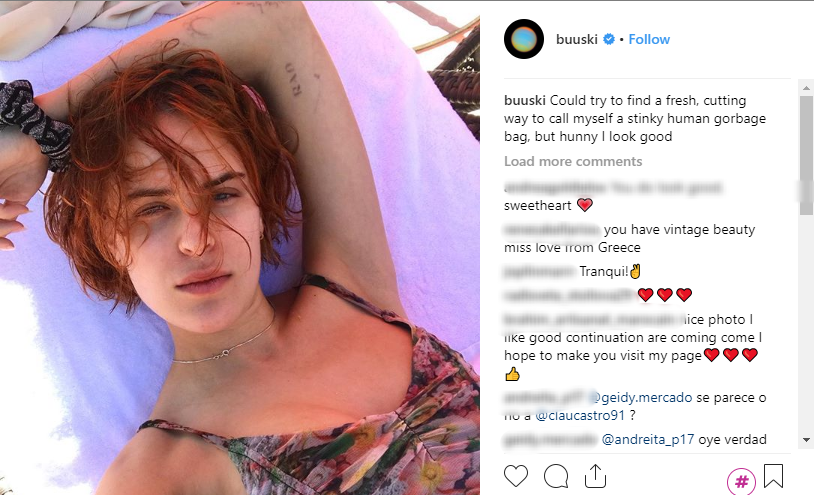Load more comments
The width and height of the screenshot is (814, 495).
(573, 162)
